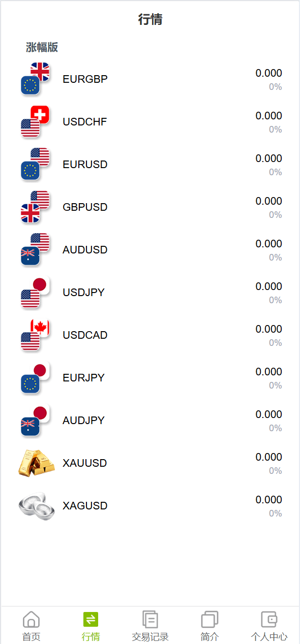The height and width of the screenshot is (644, 300).
Task: Click the XAGUSD 0% change value
Action: pyautogui.click(x=276, y=513)
